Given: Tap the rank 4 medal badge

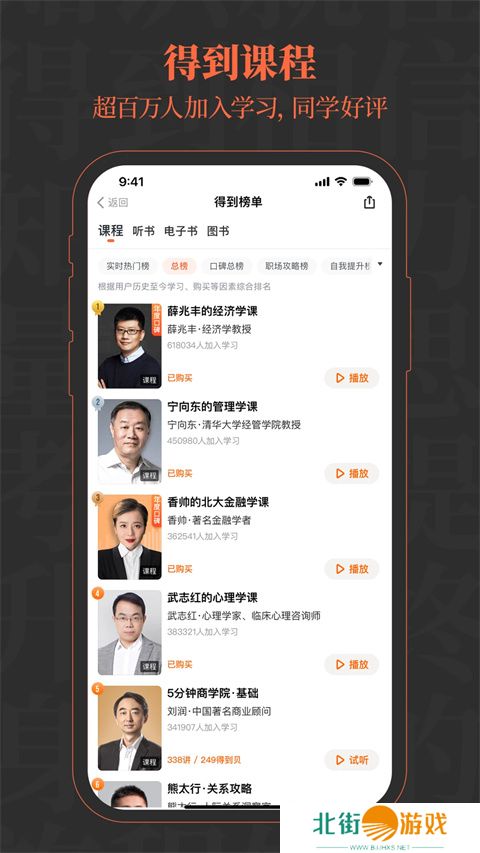Looking at the screenshot, I should 97,594.
